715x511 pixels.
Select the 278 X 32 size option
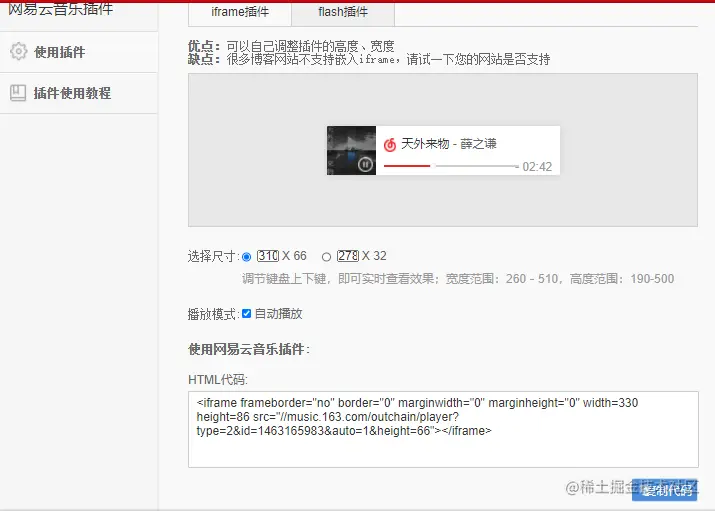click(326, 257)
